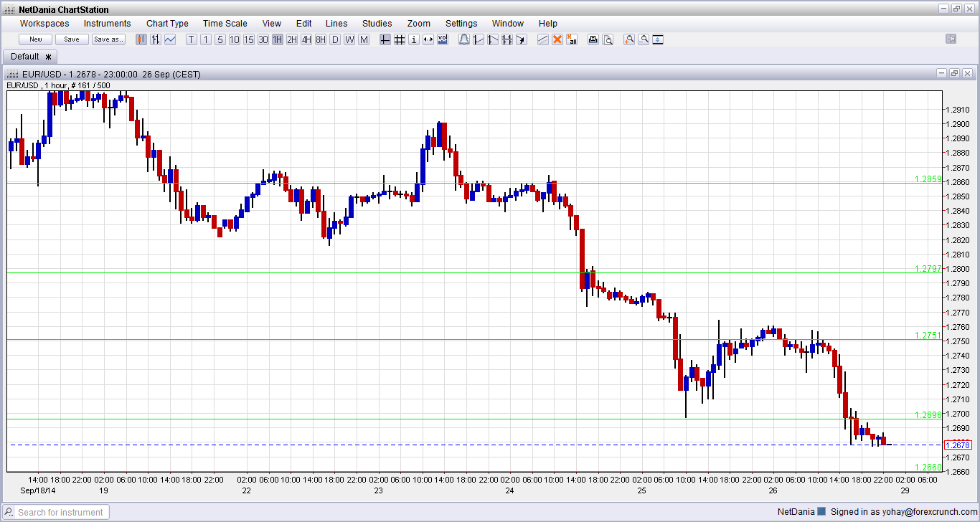
Task: Switch to the line chart icon
Action: click(x=170, y=39)
